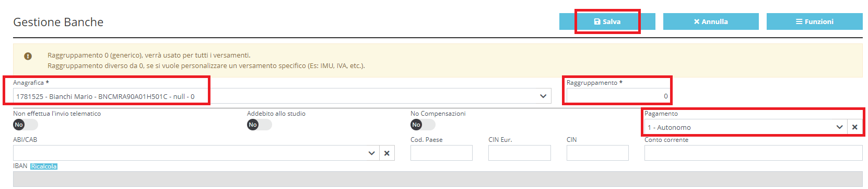868x189 pixels.
Task: Toggle the No Compensazioni switch
Action: point(423,125)
